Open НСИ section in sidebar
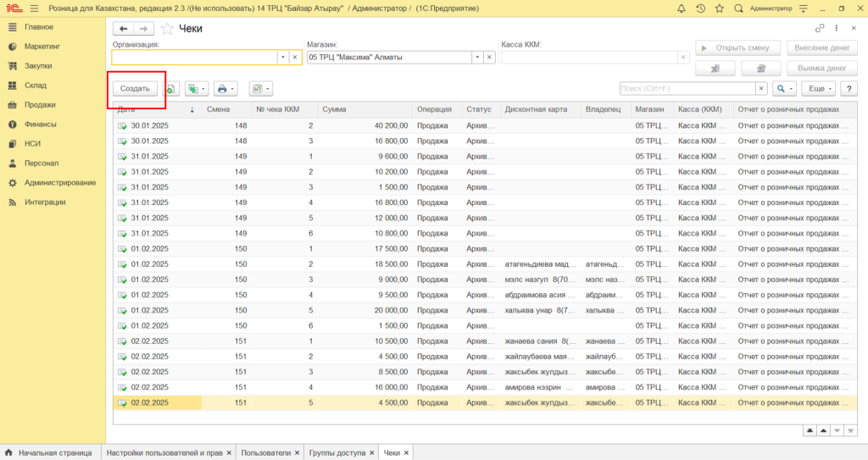 [33, 143]
